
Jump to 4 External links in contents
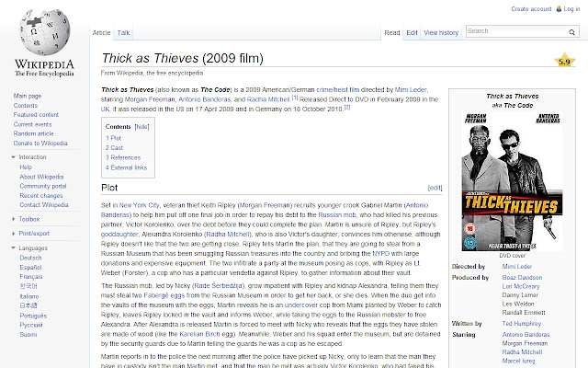coord(126,167)
